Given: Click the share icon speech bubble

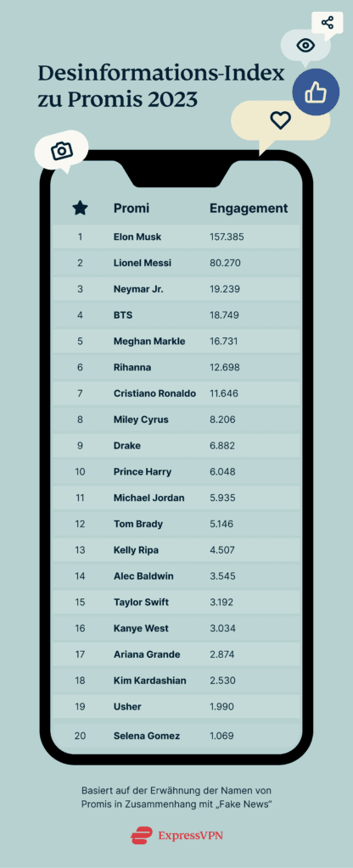Looking at the screenshot, I should (328, 23).
